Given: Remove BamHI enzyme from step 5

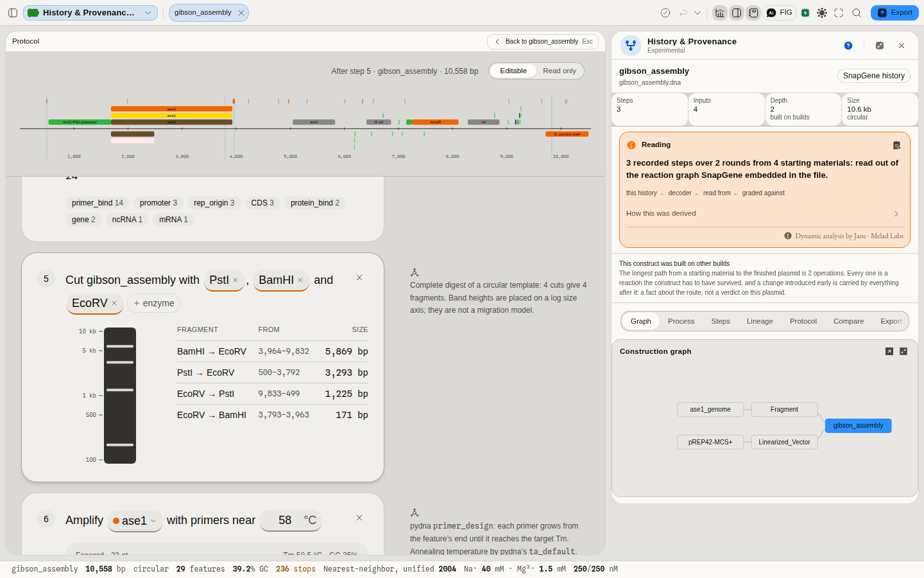Looking at the screenshot, I should click(300, 280).
